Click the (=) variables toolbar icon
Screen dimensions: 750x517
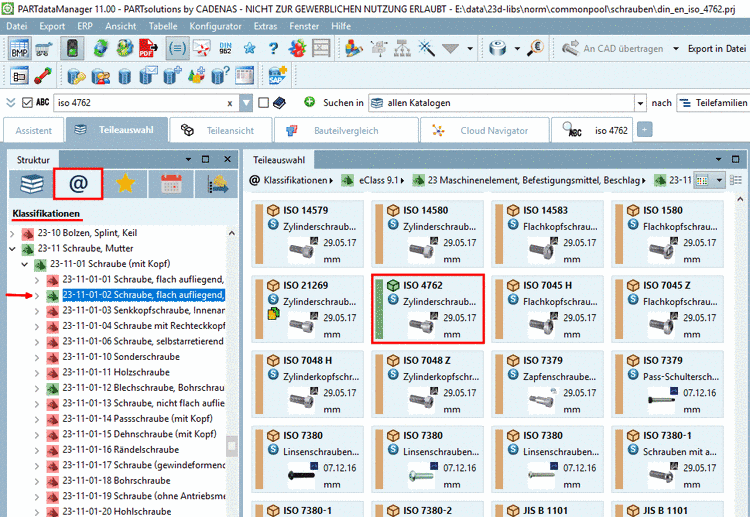click(x=177, y=49)
